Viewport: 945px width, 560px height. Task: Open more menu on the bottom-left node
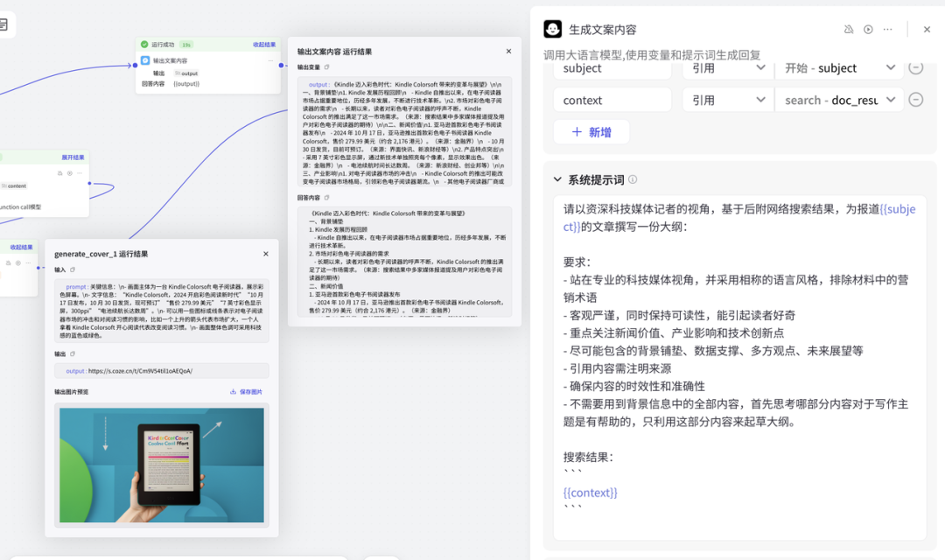tap(28, 262)
